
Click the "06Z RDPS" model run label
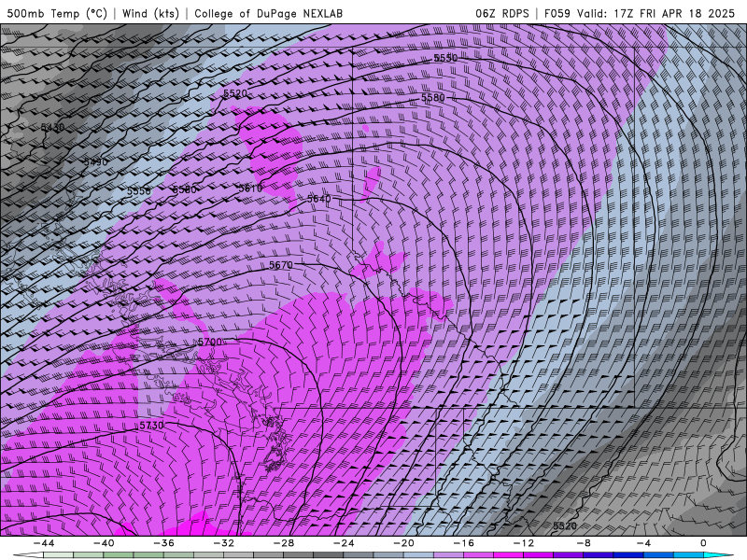(x=502, y=13)
